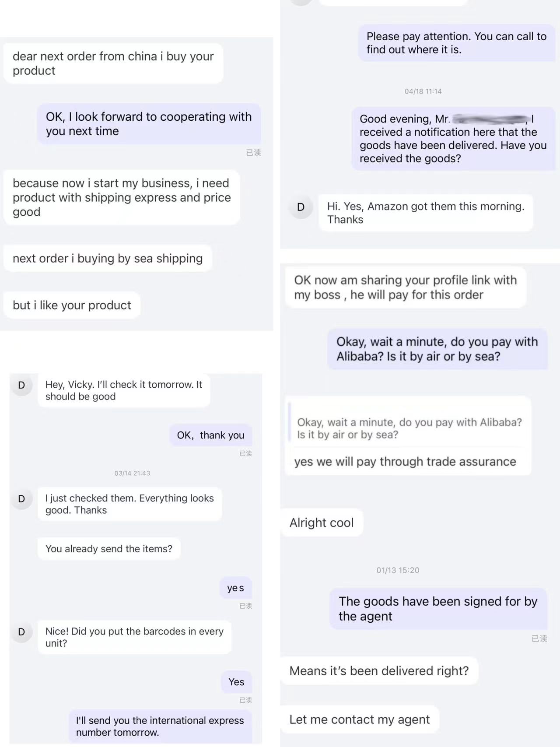560x747 pixels.
Task: Click the 04/18 11:14 timestamp
Action: point(423,91)
